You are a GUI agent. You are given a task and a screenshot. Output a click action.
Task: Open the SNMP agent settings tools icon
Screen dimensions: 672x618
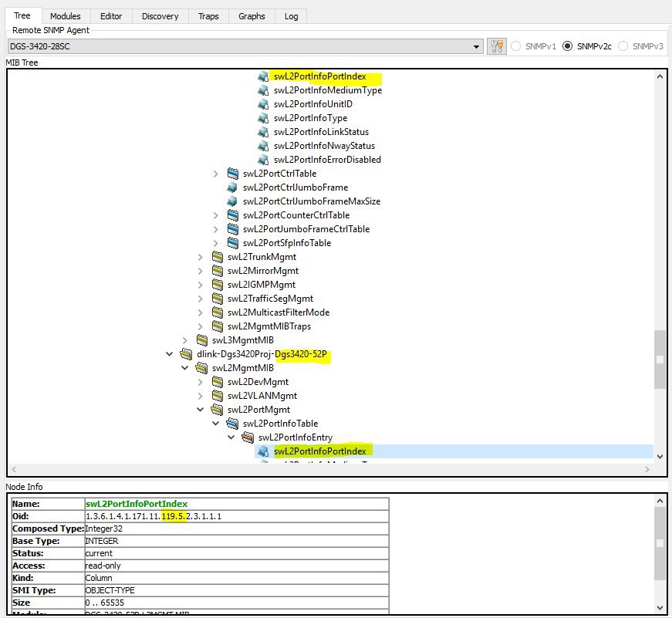(497, 46)
